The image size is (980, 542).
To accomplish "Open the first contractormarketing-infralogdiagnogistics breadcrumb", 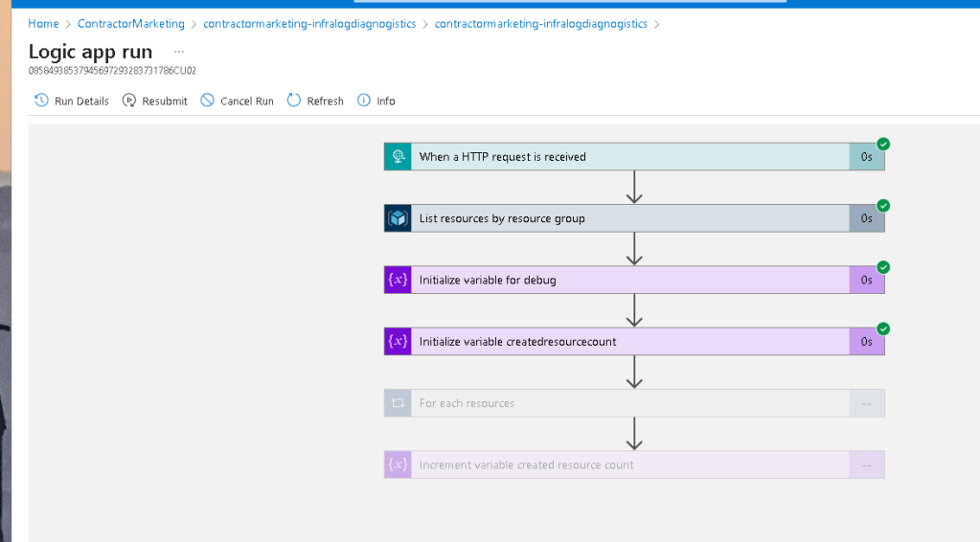I will point(309,24).
